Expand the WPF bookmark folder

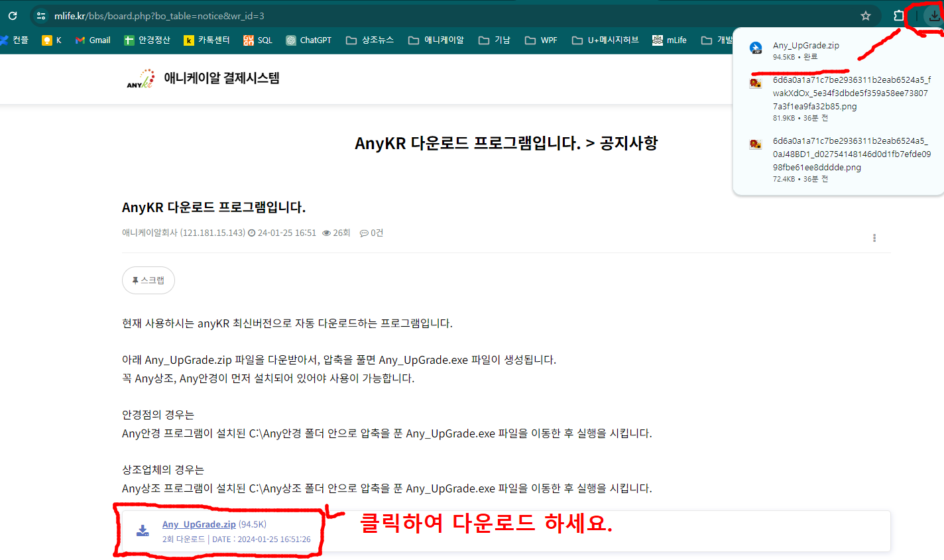pos(542,40)
